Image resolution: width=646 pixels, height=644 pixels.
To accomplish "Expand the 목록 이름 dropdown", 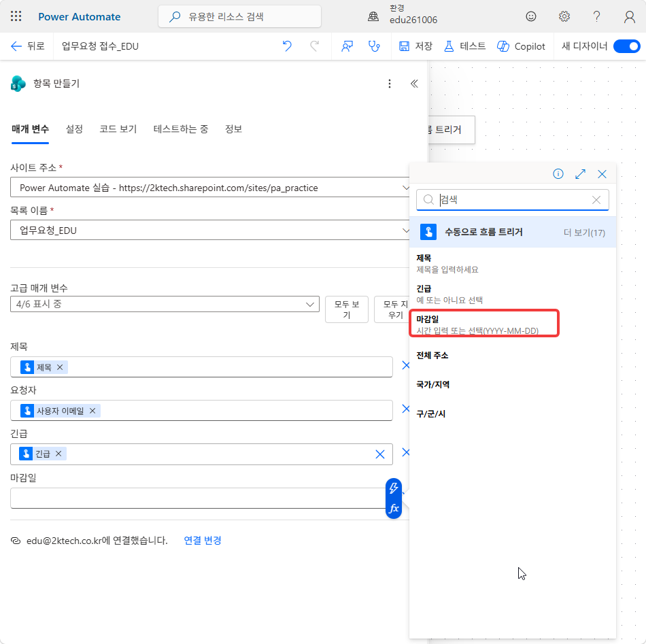I will 405,231.
